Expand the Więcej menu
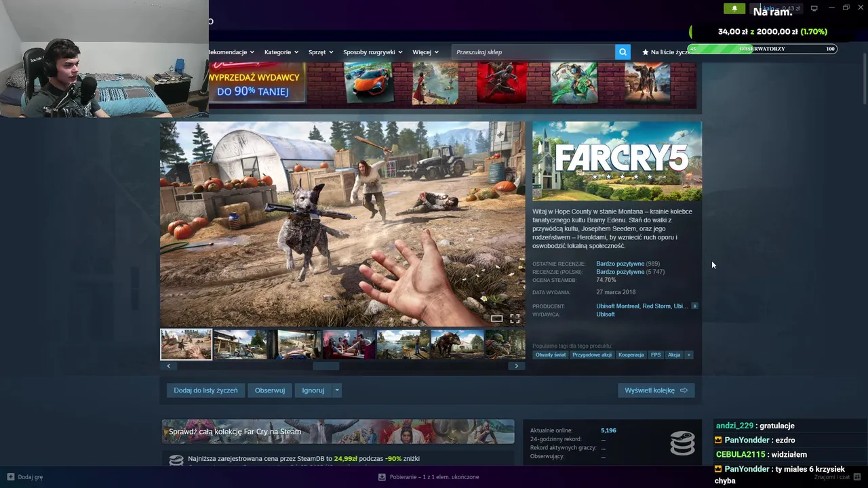 426,52
